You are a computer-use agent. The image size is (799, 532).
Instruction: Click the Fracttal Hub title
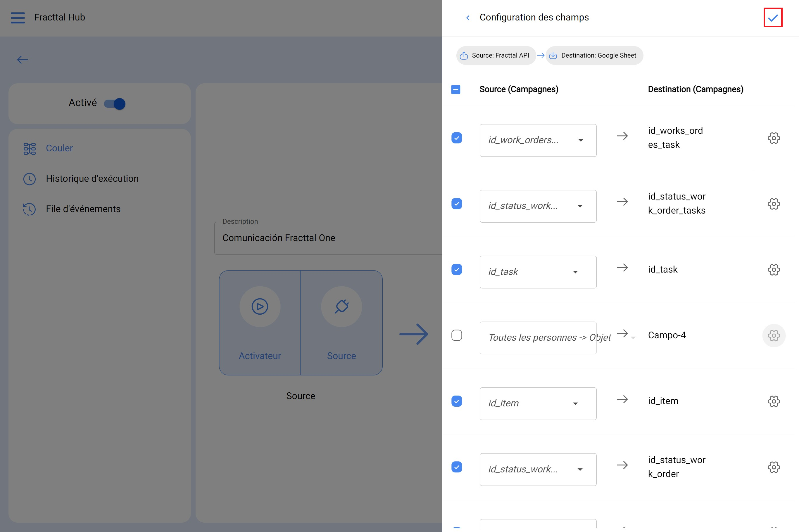(59, 17)
